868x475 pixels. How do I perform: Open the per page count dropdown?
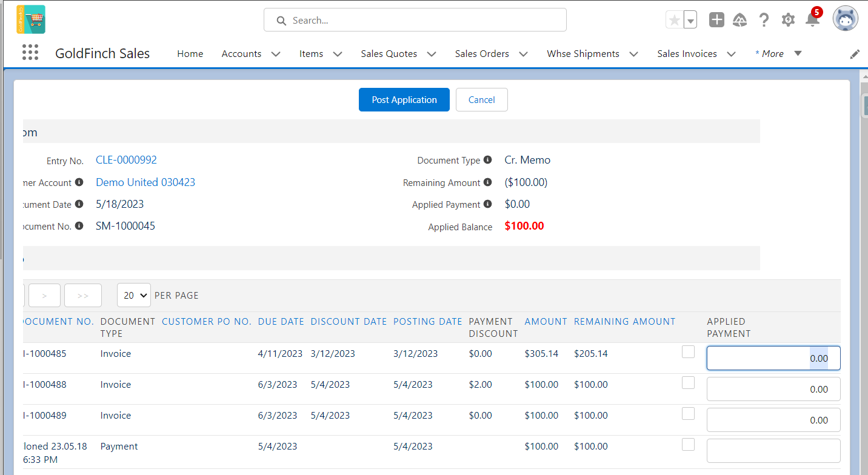pyautogui.click(x=134, y=295)
